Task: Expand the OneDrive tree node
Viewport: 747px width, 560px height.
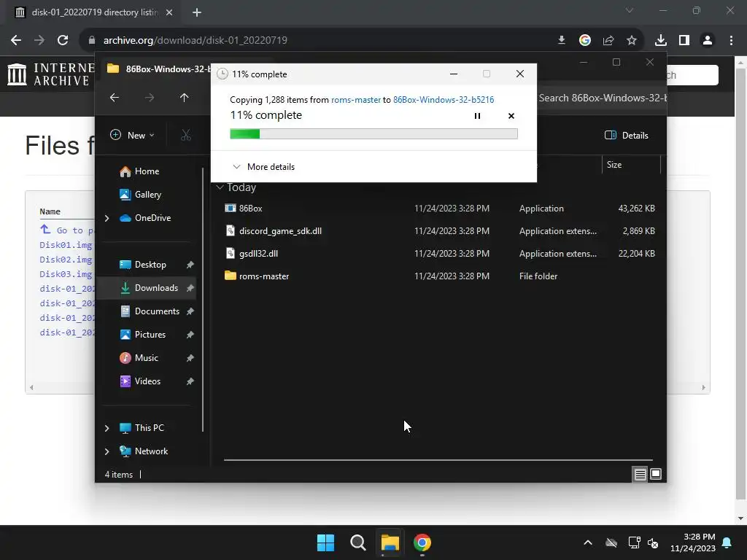Action: pyautogui.click(x=107, y=218)
